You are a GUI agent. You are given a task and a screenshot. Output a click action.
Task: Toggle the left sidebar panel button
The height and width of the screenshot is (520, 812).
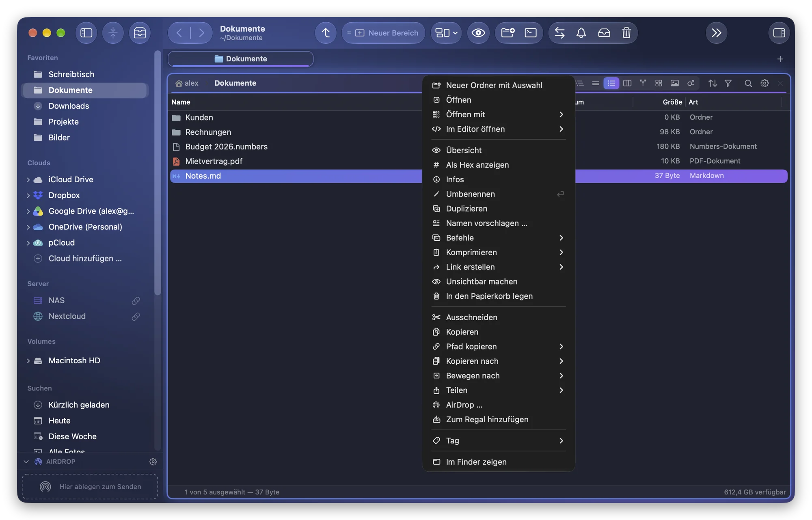click(x=86, y=33)
